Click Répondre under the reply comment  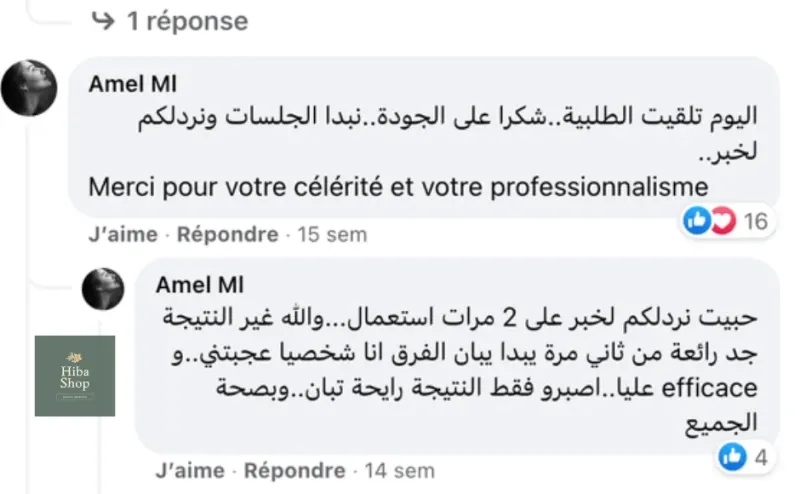pos(295,469)
